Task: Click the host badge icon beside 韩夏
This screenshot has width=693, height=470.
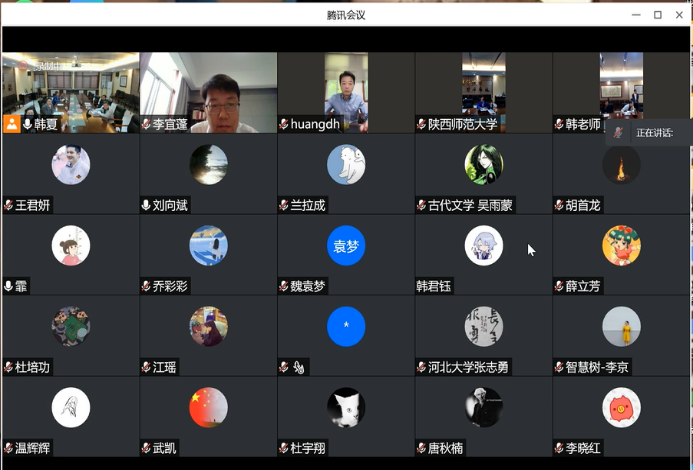Action: pos(12,124)
